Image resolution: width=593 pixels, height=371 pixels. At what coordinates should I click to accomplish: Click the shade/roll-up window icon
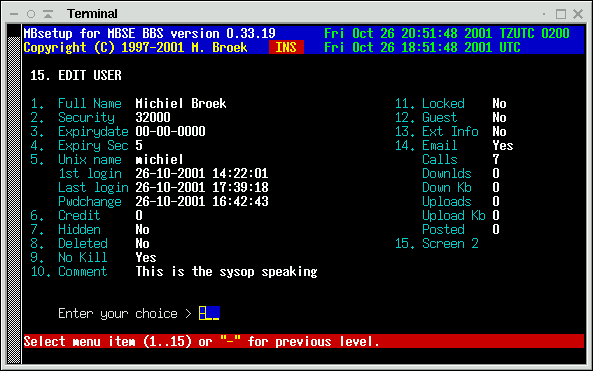point(48,14)
